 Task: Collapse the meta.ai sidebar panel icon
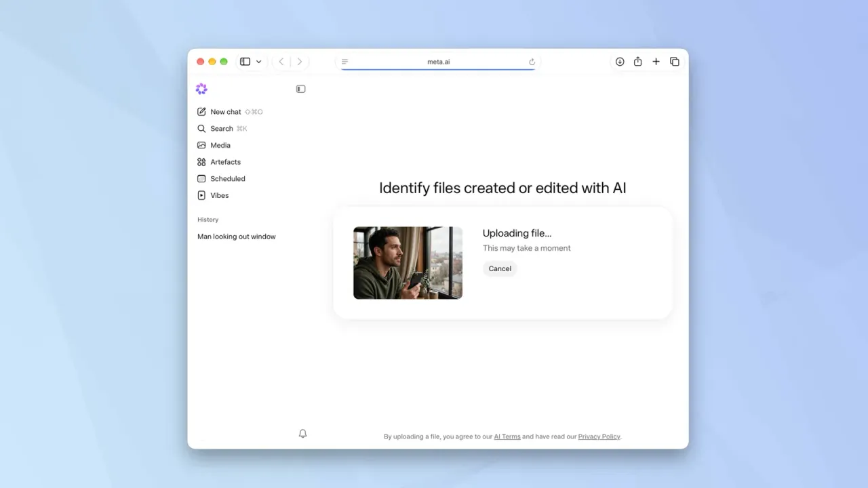301,89
